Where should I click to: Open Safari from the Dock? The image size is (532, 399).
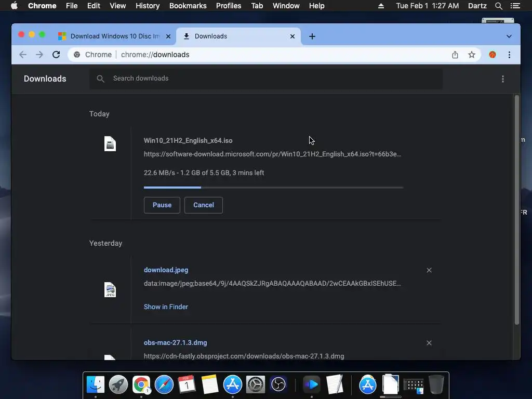click(164, 384)
